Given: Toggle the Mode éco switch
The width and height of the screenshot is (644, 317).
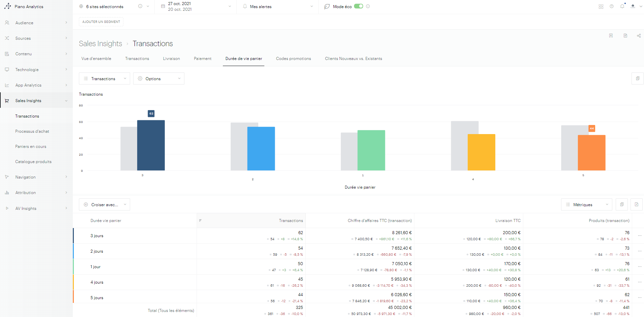Looking at the screenshot, I should (358, 6).
